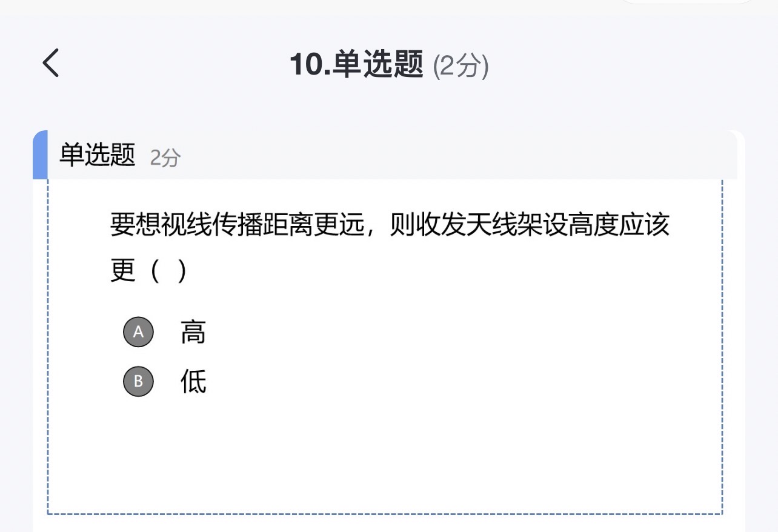Click the (2分) score in the header
This screenshot has height=532, width=778.
460,65
